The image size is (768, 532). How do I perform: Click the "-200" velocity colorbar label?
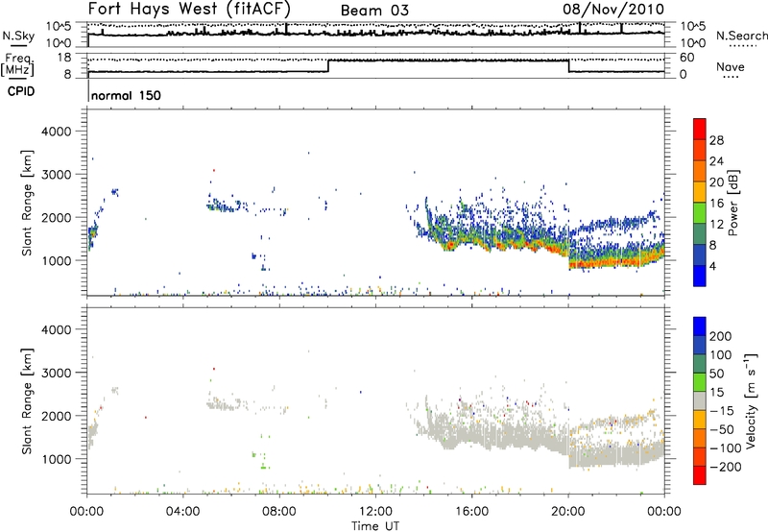725,467
